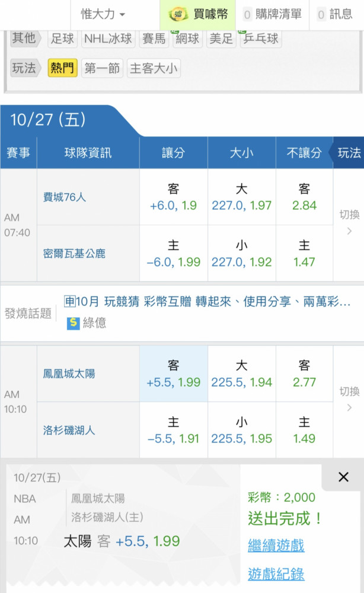The image size is (364, 593).
Task: Select the 主客大小 play filter
Action: [154, 68]
